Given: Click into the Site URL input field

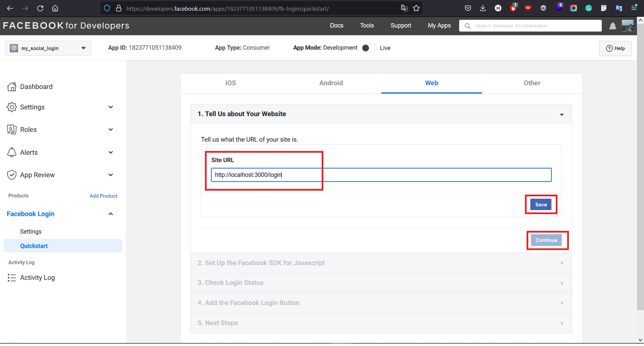Looking at the screenshot, I should pos(381,175).
